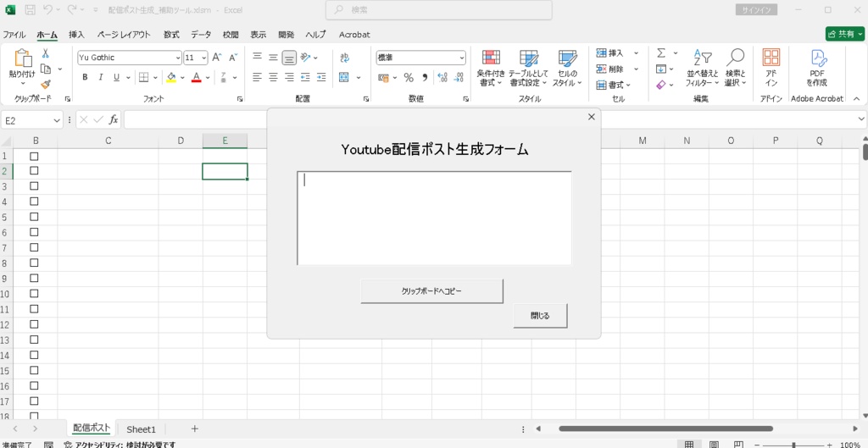Check the checkbox in row 1
The width and height of the screenshot is (868, 448).
pos(34,156)
